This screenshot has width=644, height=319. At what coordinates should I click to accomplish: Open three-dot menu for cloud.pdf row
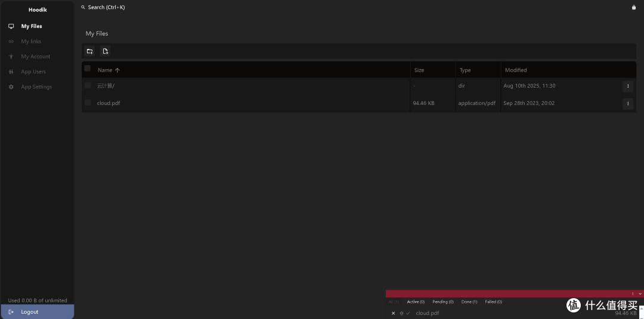point(627,104)
